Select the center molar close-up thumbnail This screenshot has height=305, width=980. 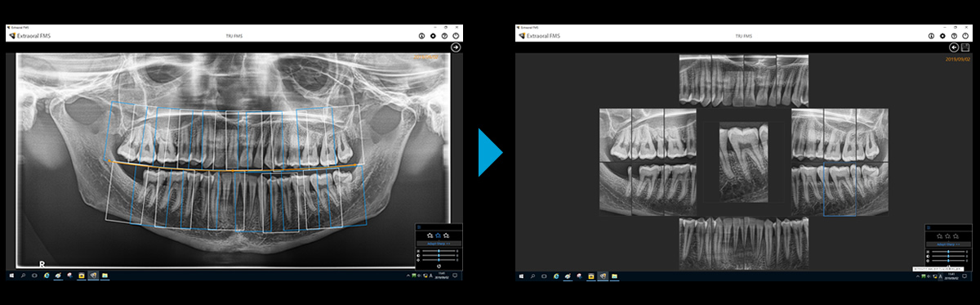(743, 163)
